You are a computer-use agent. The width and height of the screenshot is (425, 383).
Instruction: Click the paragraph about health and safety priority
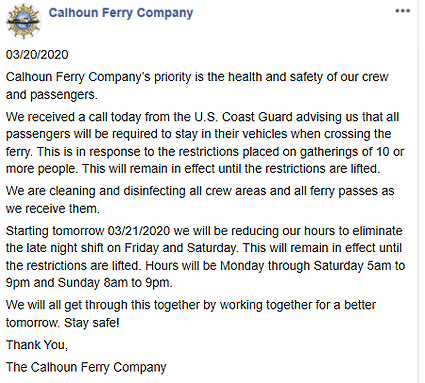(x=197, y=86)
